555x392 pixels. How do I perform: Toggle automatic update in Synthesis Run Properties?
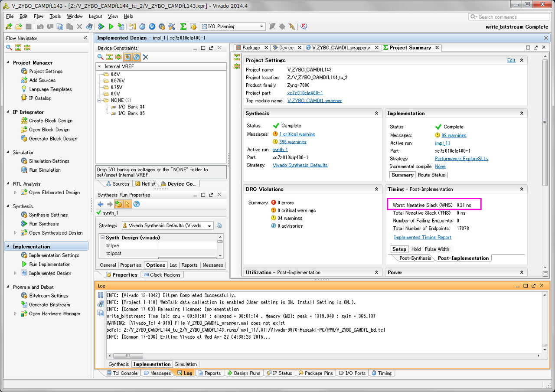[x=118, y=204]
